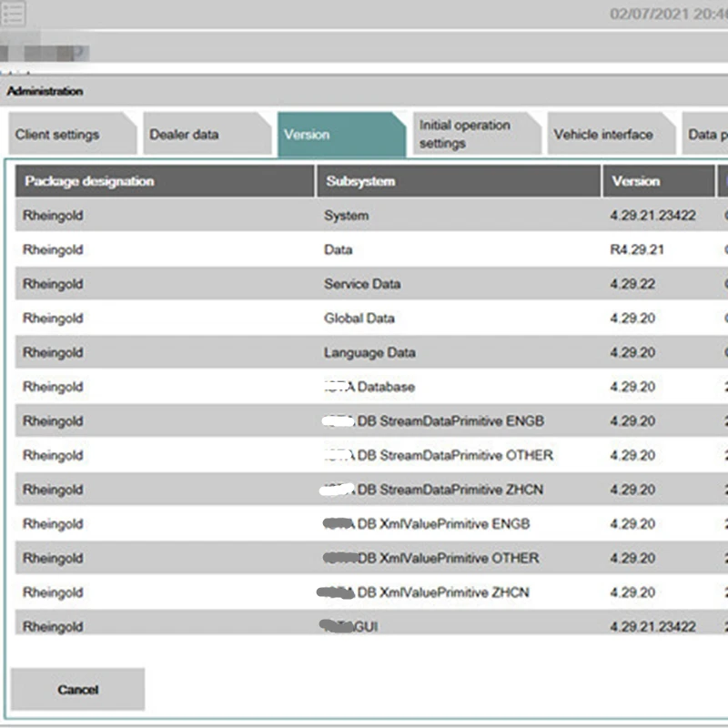728x728 pixels.
Task: Switch to the Dealer data tab
Action: pos(207,134)
